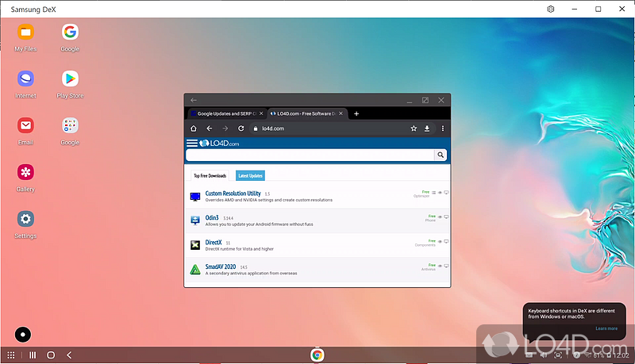Close the Google Updates and SERP tab

[261, 113]
